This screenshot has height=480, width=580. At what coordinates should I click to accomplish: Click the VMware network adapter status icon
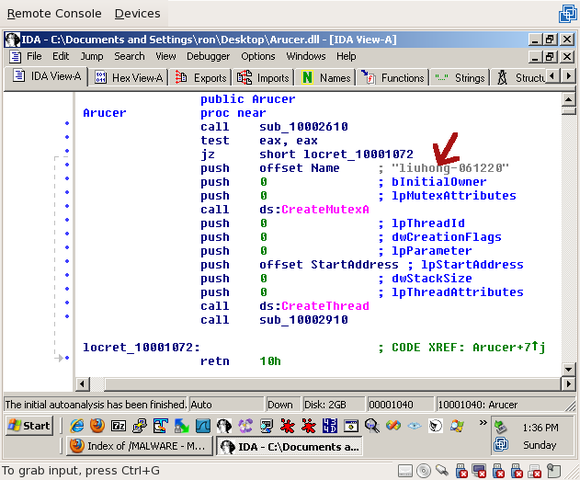pos(480,470)
